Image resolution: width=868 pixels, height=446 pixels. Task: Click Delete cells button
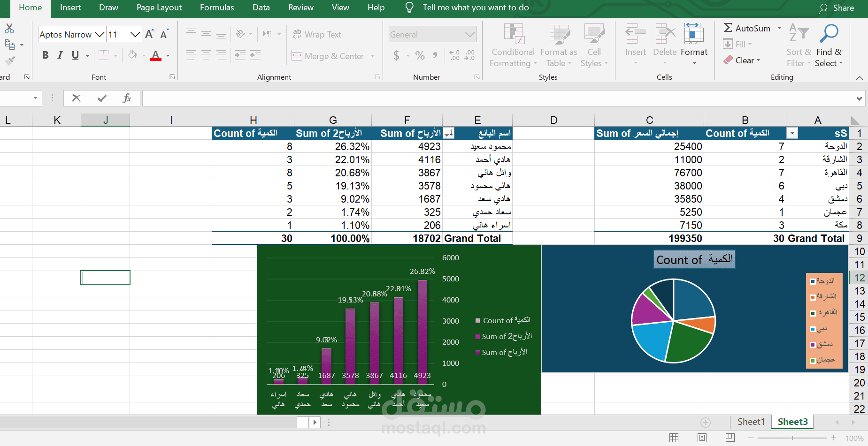[x=665, y=45]
